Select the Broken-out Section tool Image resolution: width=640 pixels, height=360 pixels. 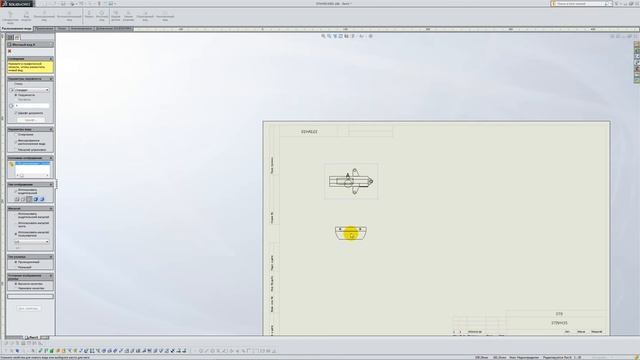116,16
